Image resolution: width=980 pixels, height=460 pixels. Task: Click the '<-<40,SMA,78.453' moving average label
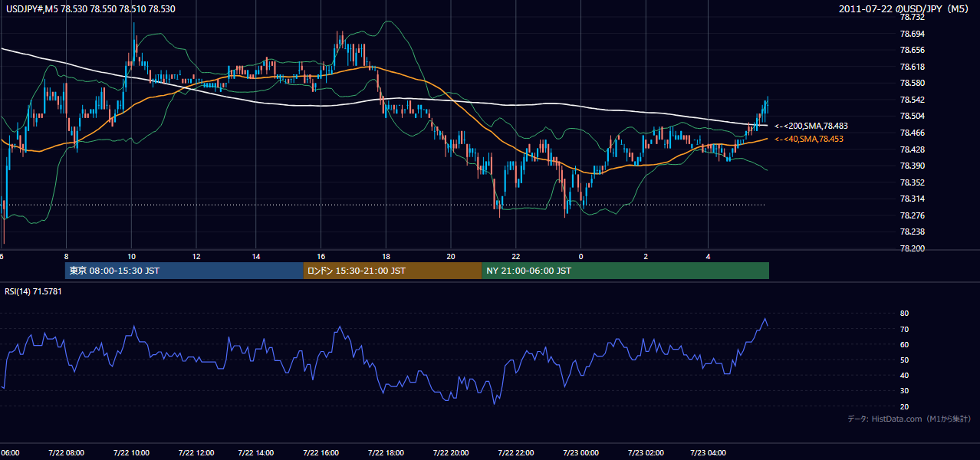tap(808, 140)
